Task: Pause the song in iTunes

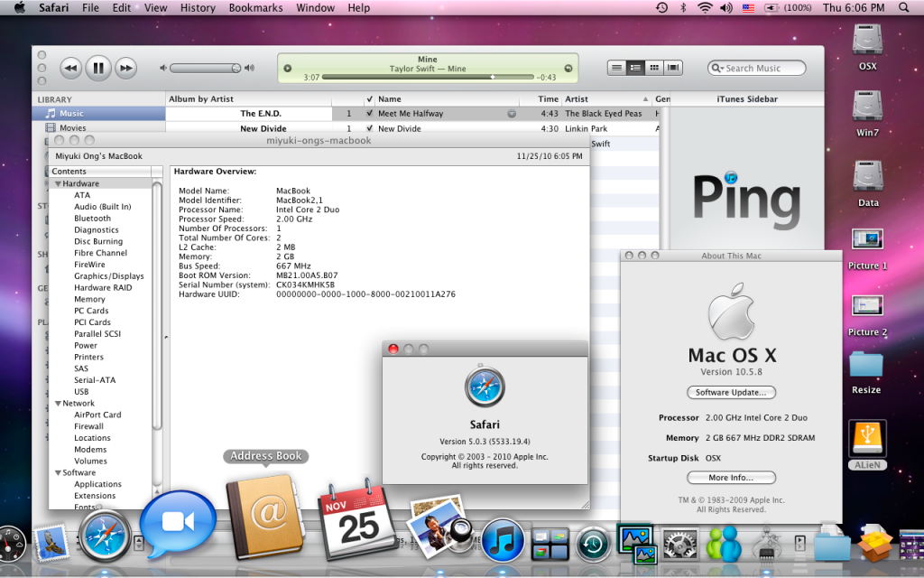Action: 98,68
